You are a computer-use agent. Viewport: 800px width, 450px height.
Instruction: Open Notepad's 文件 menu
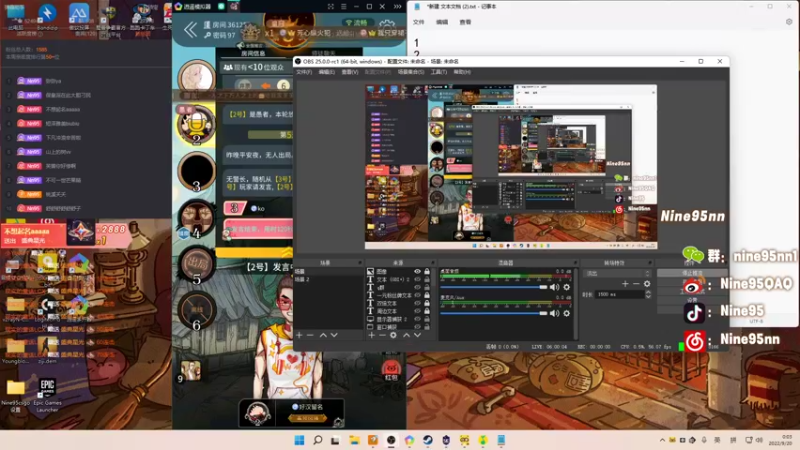point(419,22)
